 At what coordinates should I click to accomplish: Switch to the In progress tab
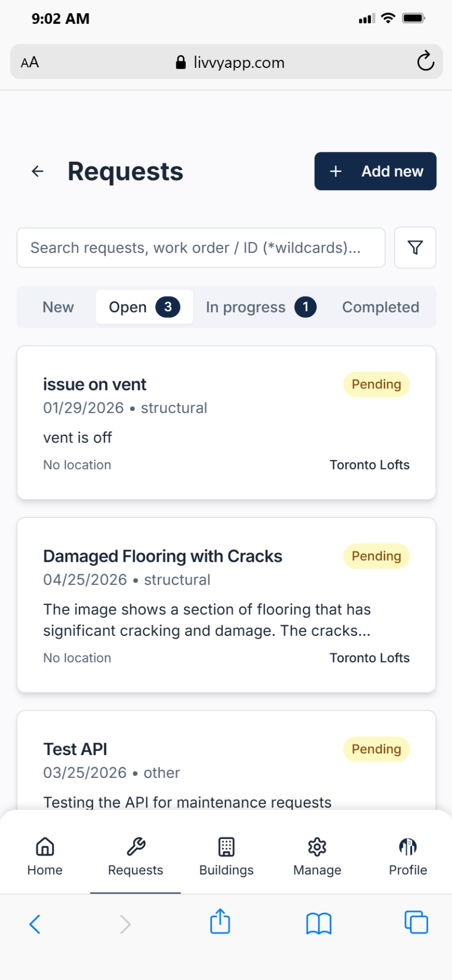point(260,307)
